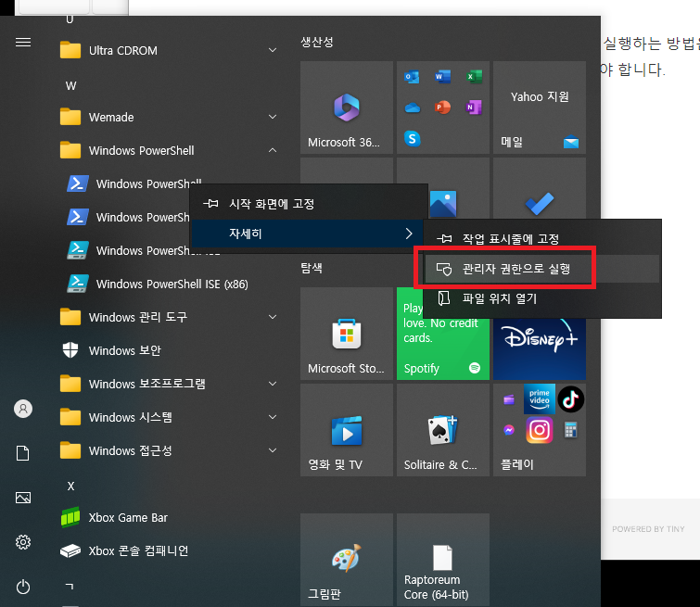Viewport: 700px width, 607px height.
Task: Open Settings gear in left rail
Action: (x=23, y=542)
